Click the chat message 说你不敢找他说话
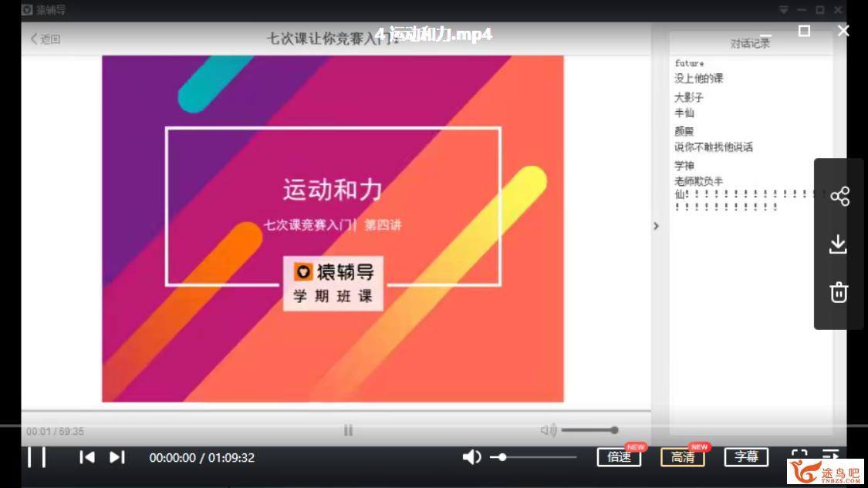This screenshot has width=868, height=488. pyautogui.click(x=714, y=147)
